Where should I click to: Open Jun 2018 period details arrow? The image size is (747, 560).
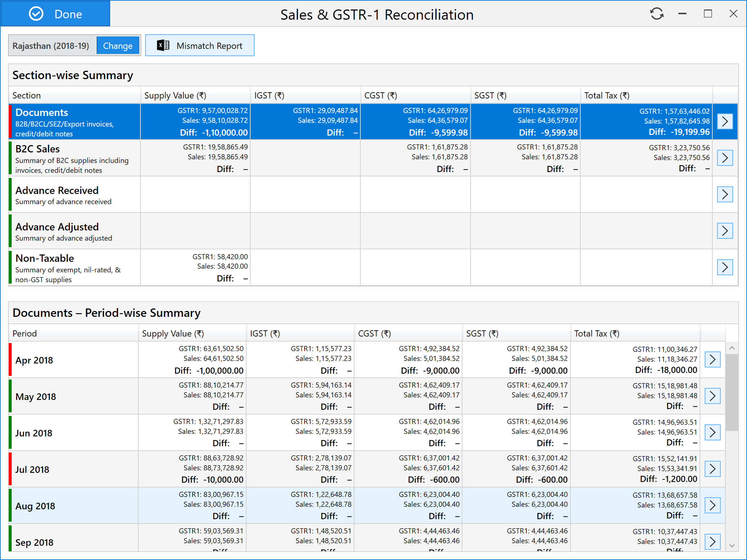[x=712, y=432]
